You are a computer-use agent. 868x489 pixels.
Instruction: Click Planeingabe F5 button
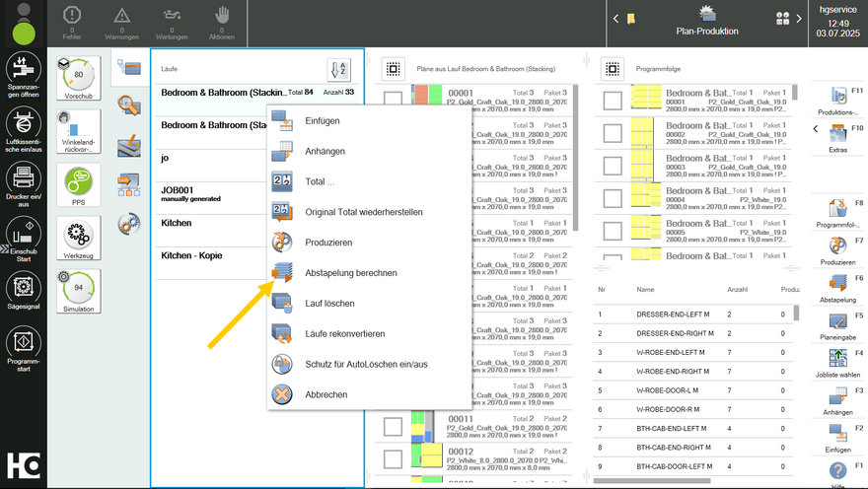tap(838, 326)
